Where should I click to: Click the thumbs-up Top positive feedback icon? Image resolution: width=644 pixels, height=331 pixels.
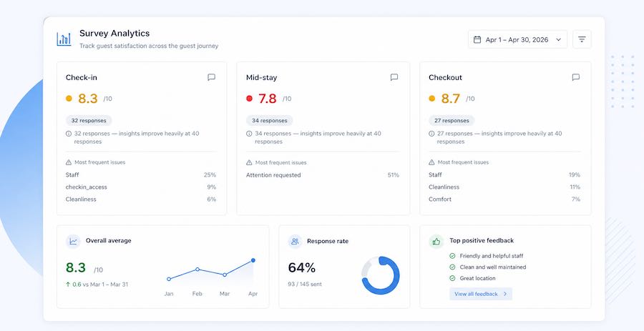[x=436, y=241]
